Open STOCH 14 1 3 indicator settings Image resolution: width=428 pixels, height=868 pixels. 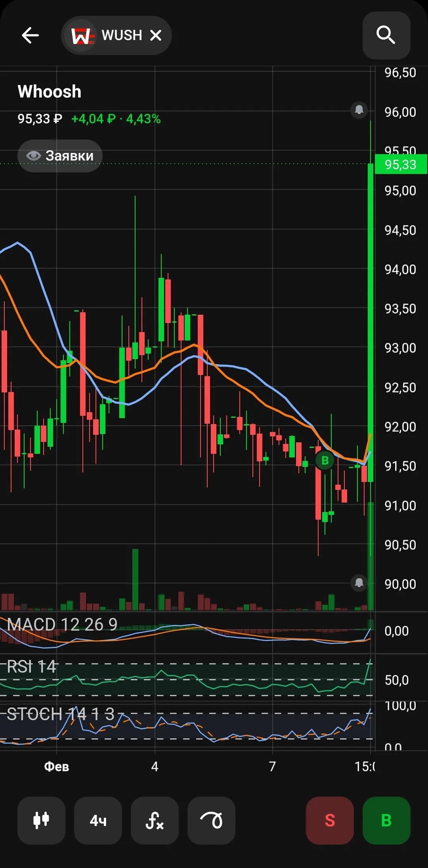point(61,714)
